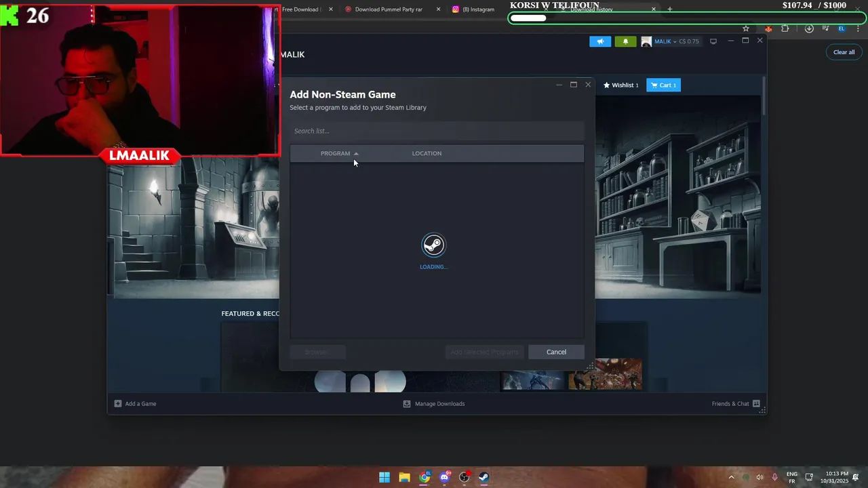This screenshot has height=488, width=868.
Task: Click Clear all in download history
Action: pyautogui.click(x=844, y=52)
